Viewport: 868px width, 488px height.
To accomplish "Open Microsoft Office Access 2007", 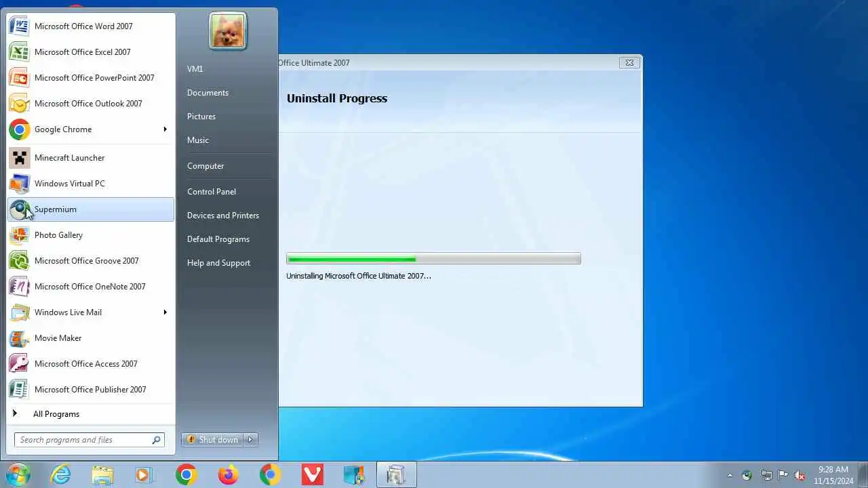I will [90, 364].
